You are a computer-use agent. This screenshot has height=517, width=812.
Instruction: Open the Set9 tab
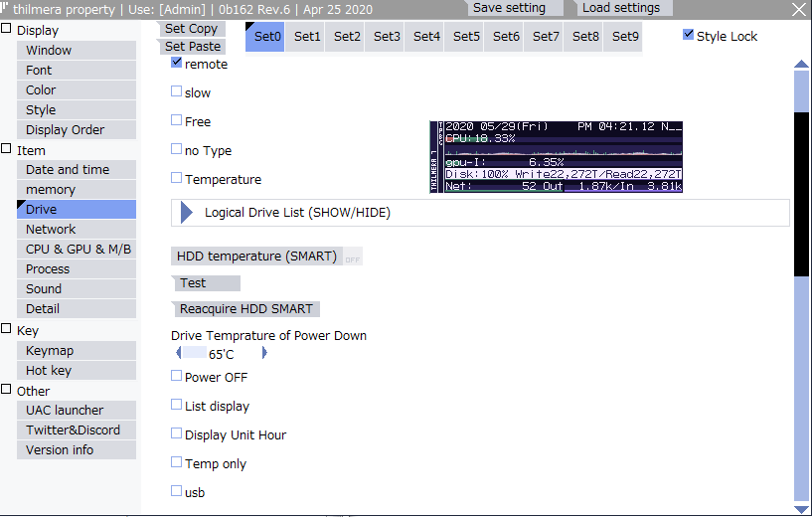pos(623,36)
